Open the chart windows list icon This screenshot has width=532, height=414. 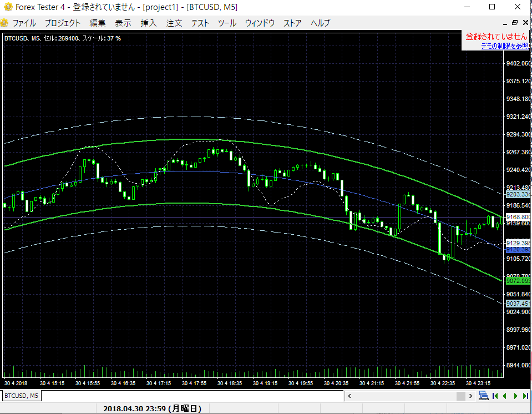coord(484,396)
